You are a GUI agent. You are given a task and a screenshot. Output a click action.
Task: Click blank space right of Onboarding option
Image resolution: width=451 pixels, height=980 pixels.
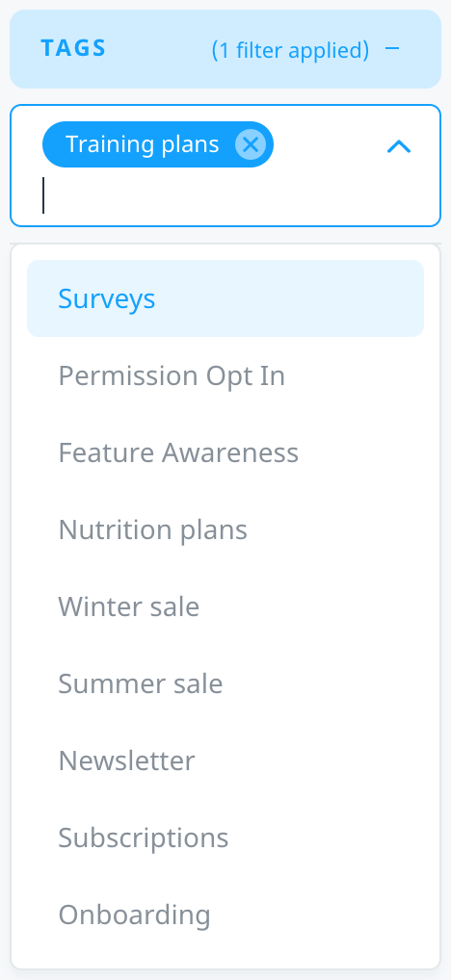313,915
